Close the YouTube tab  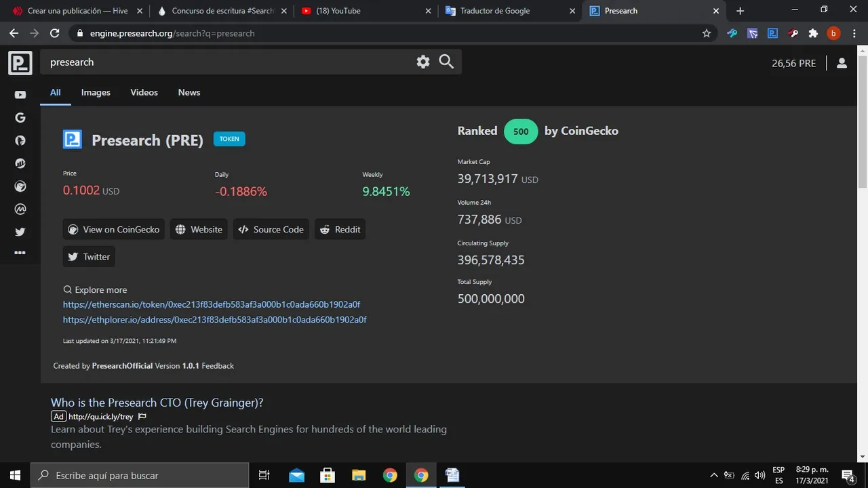427,11
